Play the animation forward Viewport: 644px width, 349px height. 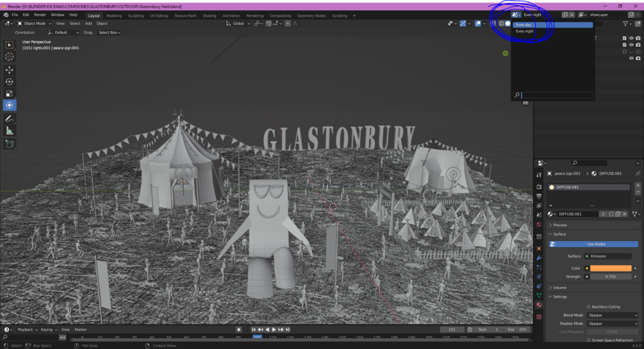pyautogui.click(x=274, y=329)
